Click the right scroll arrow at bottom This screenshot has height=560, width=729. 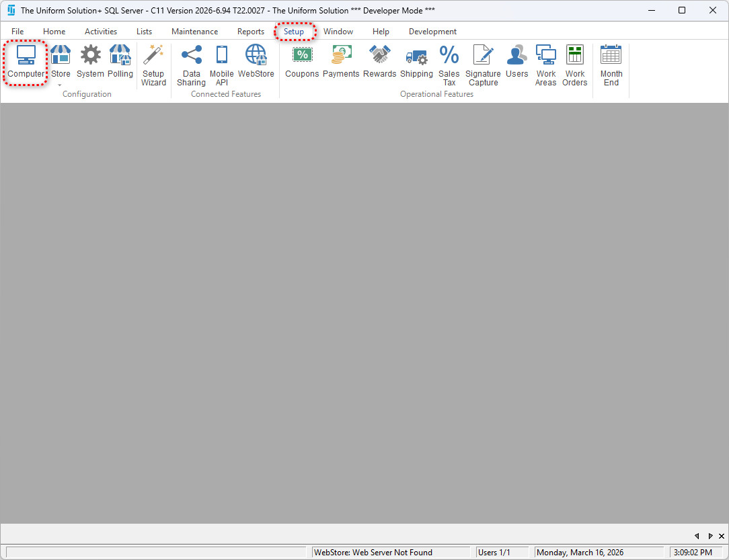point(710,536)
